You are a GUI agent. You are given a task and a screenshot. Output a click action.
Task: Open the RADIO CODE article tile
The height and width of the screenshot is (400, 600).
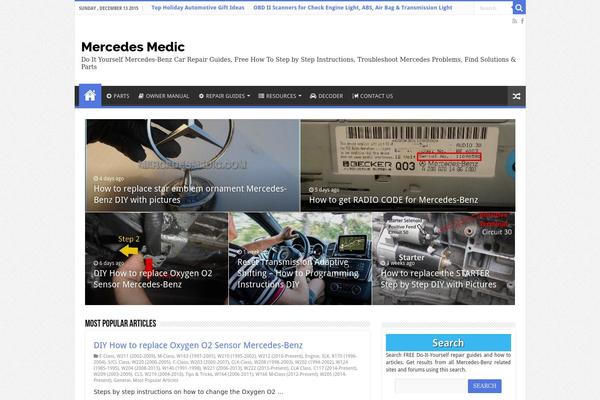coord(408,165)
